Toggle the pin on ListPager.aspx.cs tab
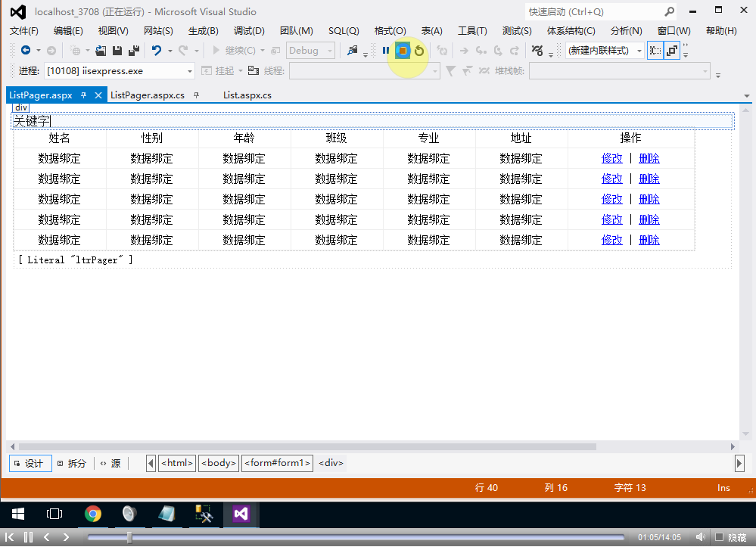The width and height of the screenshot is (756, 547). coord(195,95)
